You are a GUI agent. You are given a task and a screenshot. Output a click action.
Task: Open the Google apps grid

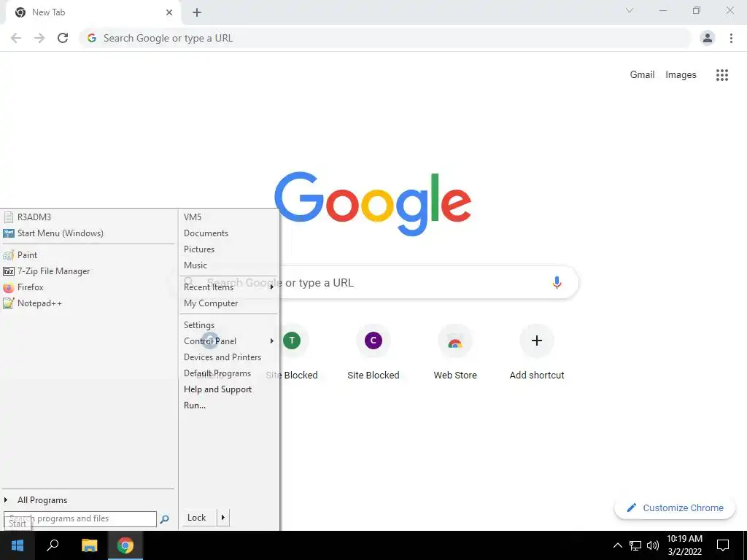pos(722,75)
